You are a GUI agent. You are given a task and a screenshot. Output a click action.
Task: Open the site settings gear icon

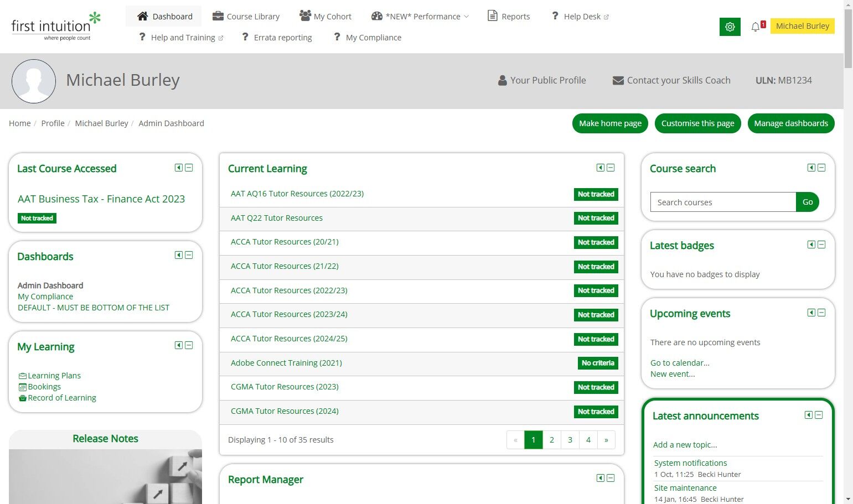[x=730, y=27]
